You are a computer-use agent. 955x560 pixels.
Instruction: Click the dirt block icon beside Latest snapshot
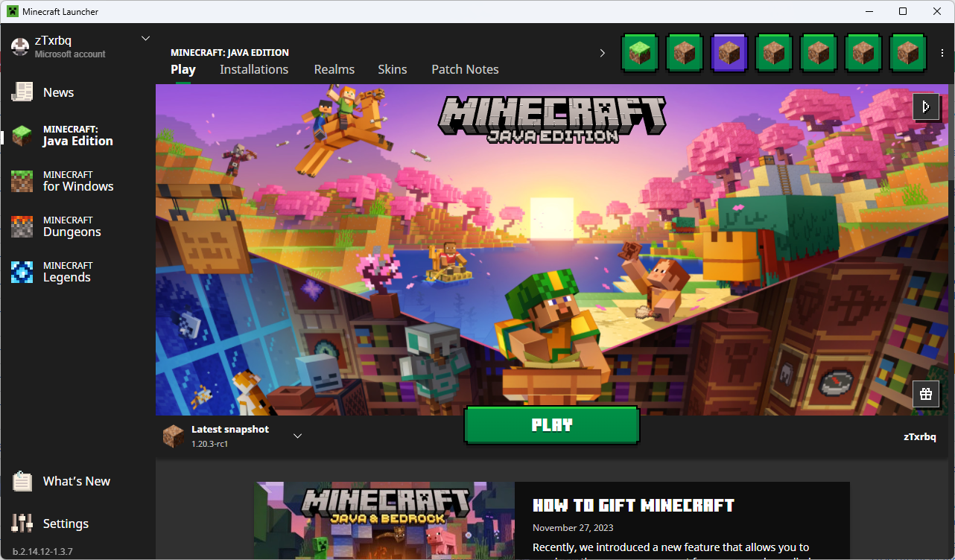[x=174, y=436]
